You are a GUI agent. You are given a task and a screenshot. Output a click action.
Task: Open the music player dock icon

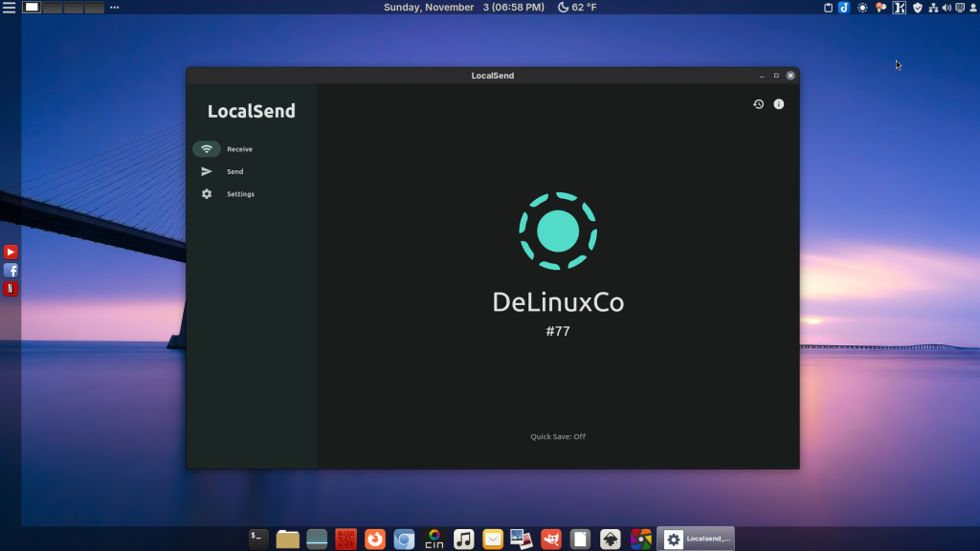tap(463, 540)
